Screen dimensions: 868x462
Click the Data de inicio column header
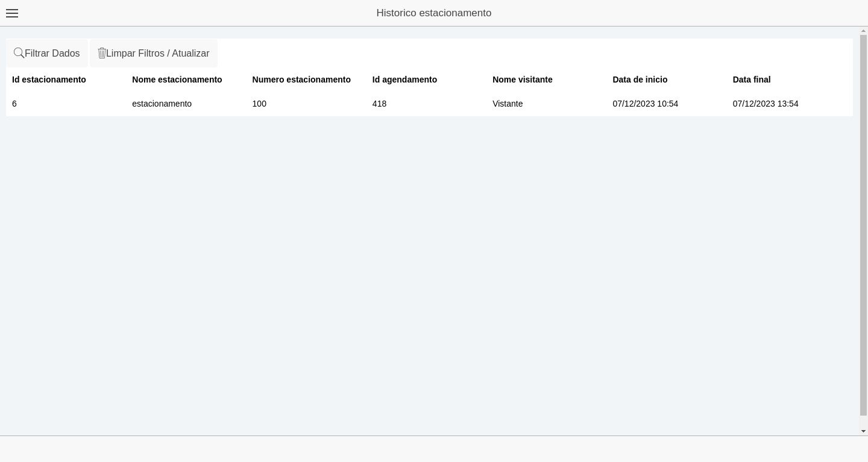pyautogui.click(x=640, y=80)
